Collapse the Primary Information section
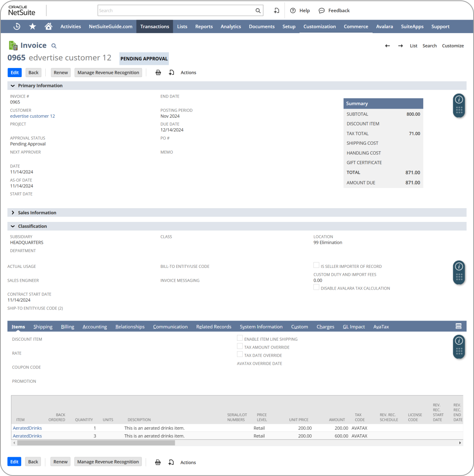474x476 pixels. click(x=13, y=85)
